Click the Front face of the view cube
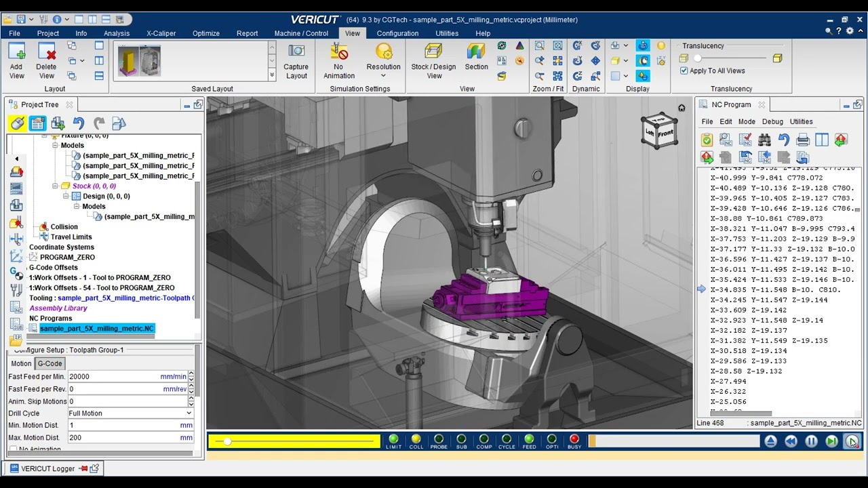The image size is (868, 488). click(665, 134)
